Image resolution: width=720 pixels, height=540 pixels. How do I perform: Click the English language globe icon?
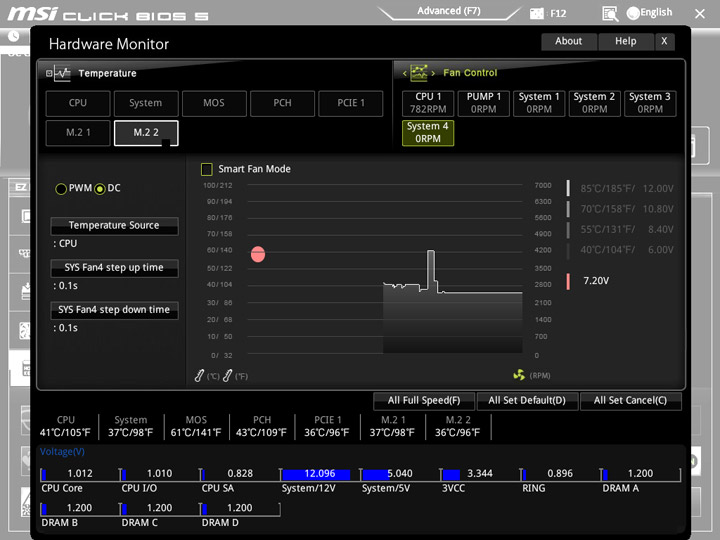coord(633,13)
